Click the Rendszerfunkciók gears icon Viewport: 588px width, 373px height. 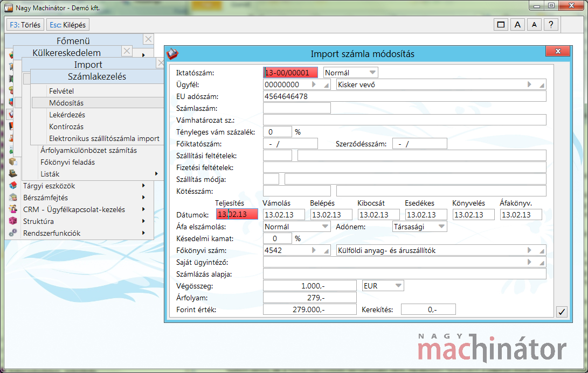pos(13,233)
